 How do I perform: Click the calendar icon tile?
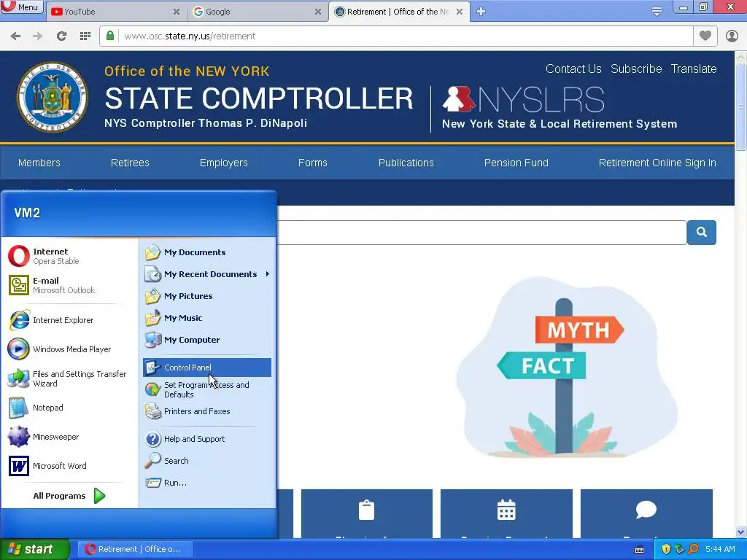pyautogui.click(x=506, y=513)
